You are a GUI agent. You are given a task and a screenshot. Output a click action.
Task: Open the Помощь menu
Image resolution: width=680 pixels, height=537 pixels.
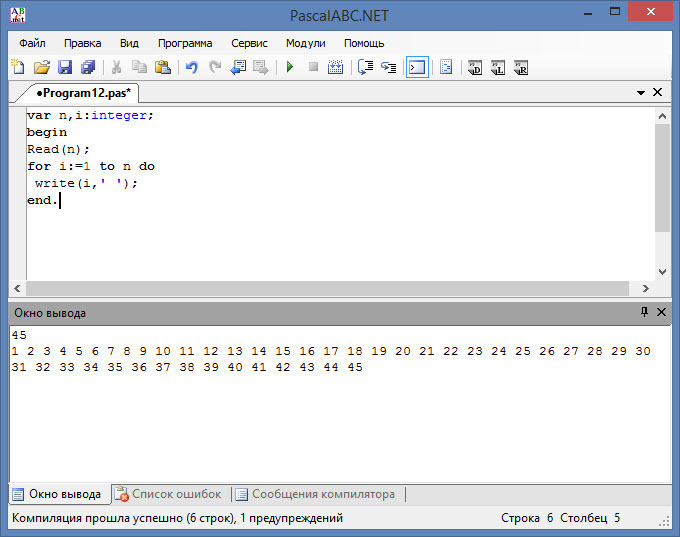coord(364,43)
